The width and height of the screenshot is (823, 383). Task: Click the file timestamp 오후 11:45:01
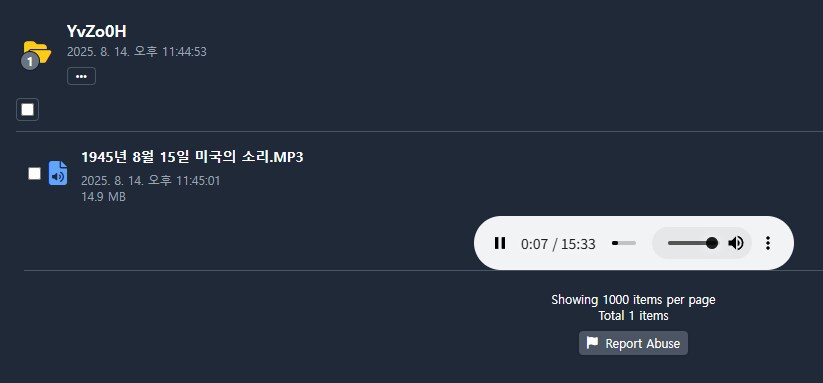[184, 181]
